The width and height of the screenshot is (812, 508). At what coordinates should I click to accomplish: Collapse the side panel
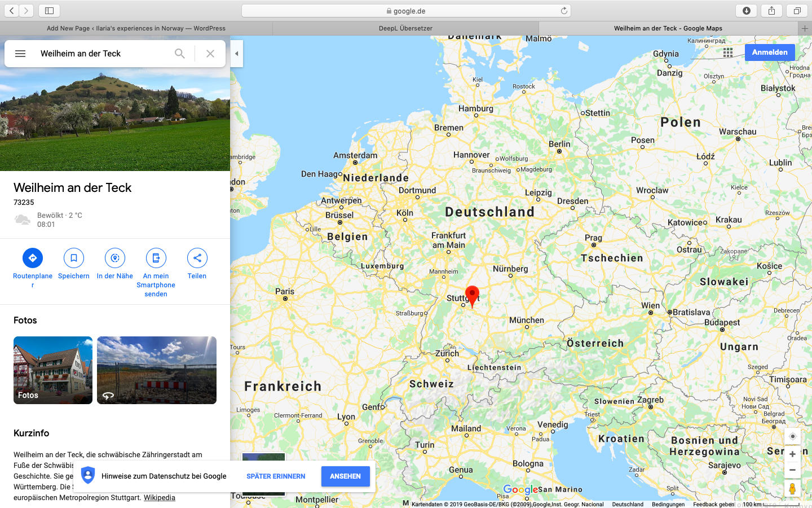click(237, 54)
